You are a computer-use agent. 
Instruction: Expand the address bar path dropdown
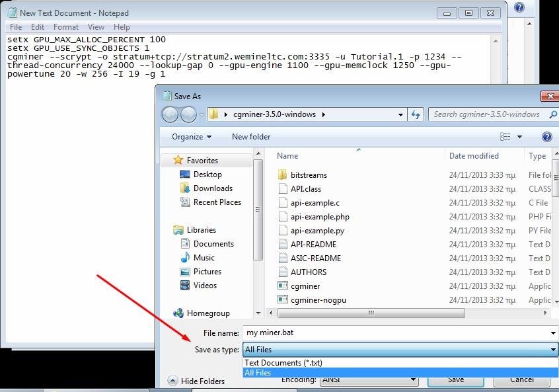[x=400, y=115]
